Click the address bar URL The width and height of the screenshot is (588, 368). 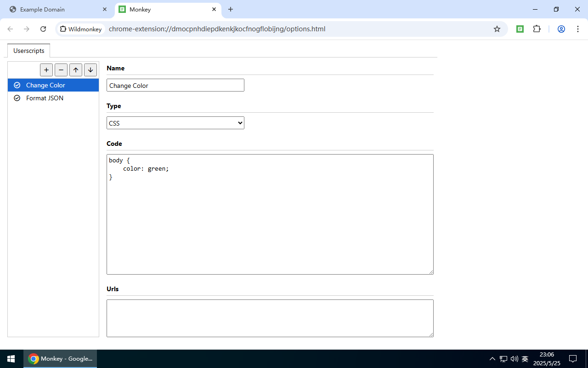click(x=217, y=29)
